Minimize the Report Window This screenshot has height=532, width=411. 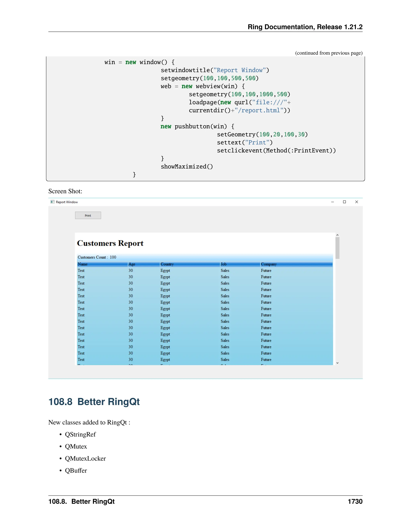332,202
